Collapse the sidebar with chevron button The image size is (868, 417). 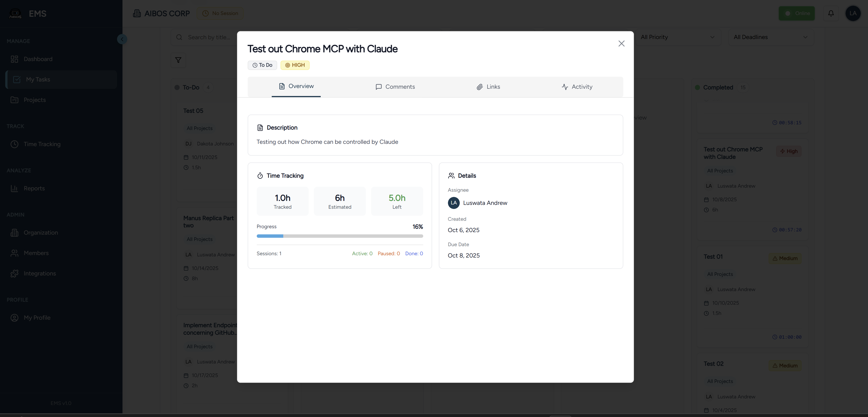pyautogui.click(x=122, y=39)
